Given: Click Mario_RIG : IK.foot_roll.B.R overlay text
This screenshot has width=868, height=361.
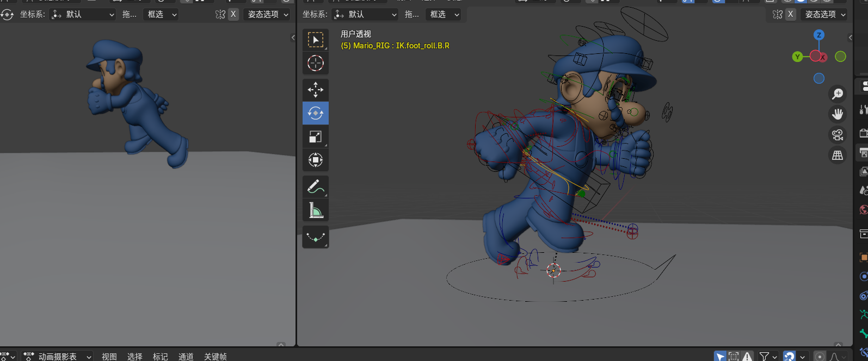Looking at the screenshot, I should point(395,46).
